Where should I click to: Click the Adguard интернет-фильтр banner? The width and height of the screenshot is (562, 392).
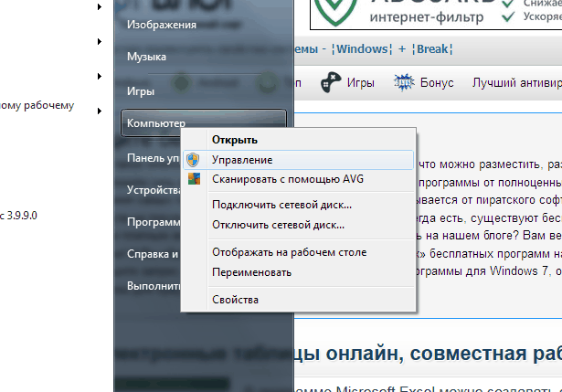436,15
